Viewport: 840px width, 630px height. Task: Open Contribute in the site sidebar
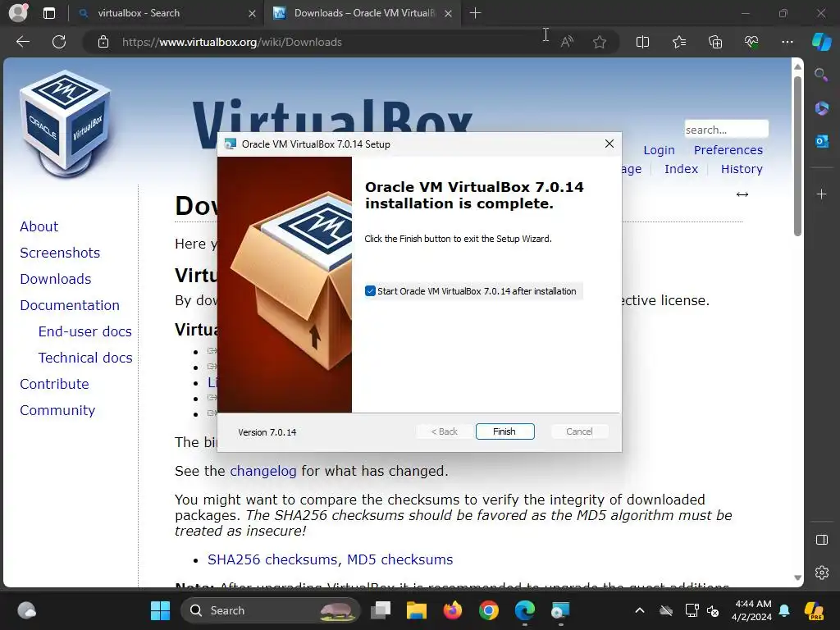click(55, 384)
